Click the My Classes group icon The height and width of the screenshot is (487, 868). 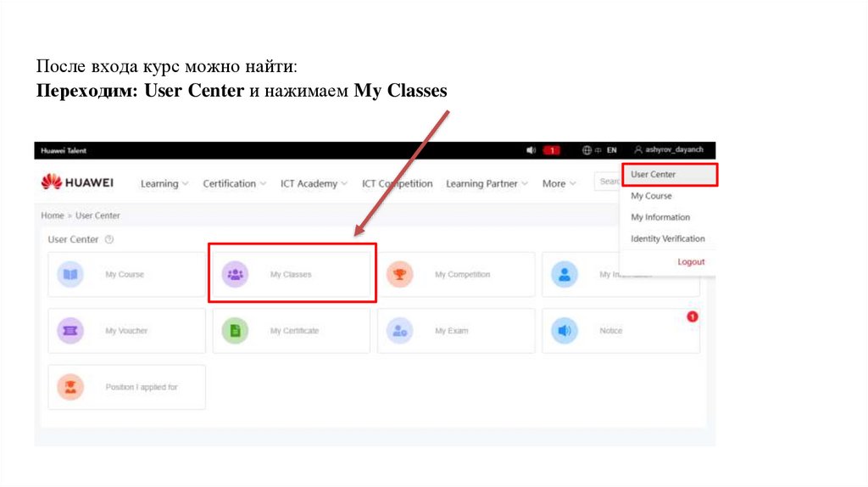point(236,274)
